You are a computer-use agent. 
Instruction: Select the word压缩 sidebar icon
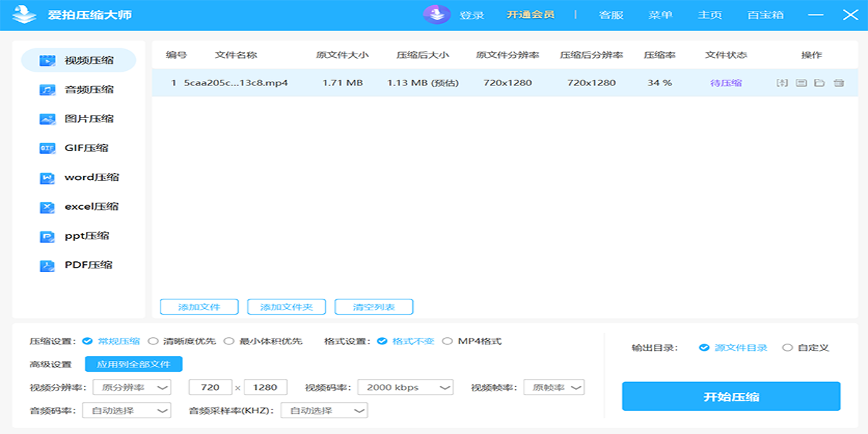pos(48,178)
